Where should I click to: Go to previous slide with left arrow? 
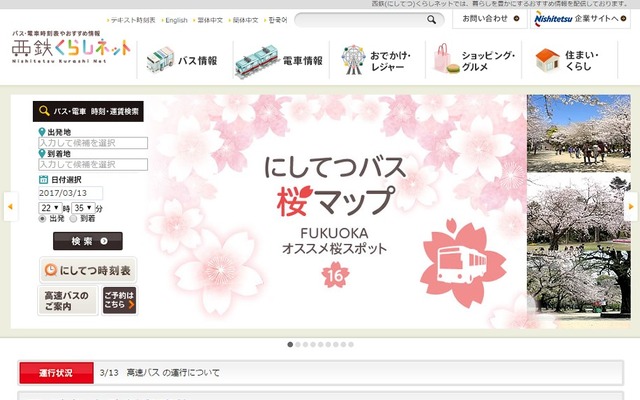tap(11, 207)
